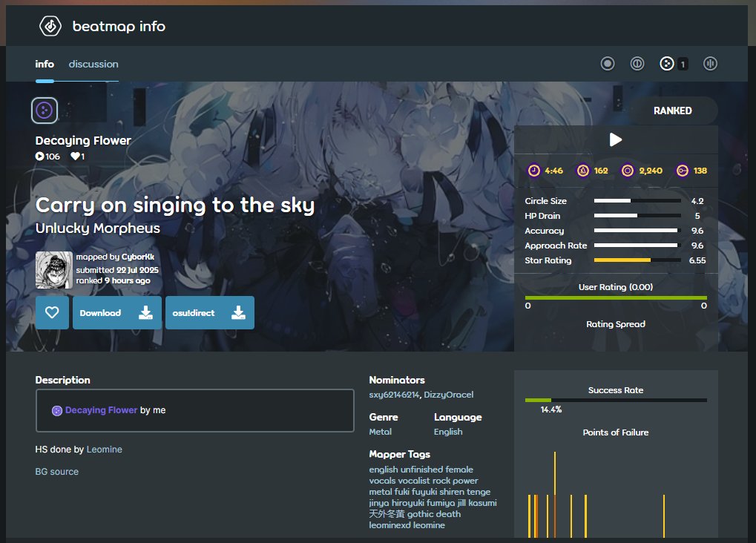The image size is (756, 543).
Task: Click the BPM icon showing 162
Action: pyautogui.click(x=584, y=170)
